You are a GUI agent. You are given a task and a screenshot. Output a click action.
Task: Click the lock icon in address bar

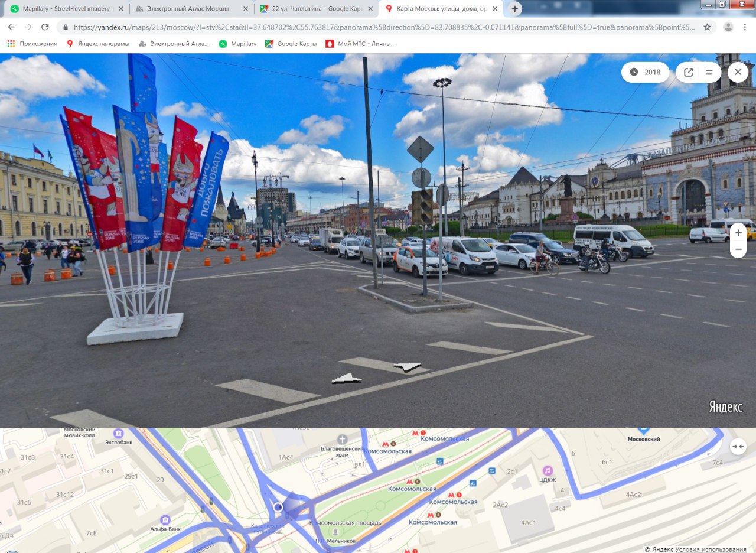coord(64,27)
